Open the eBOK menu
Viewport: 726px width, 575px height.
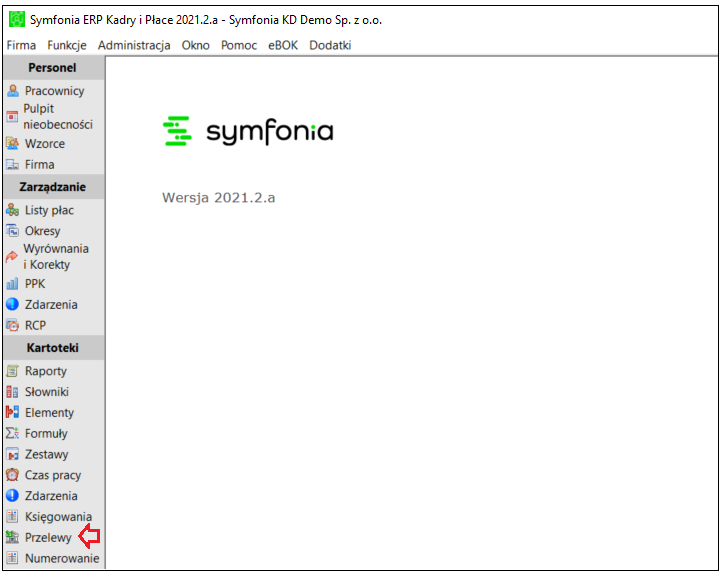[x=283, y=45]
